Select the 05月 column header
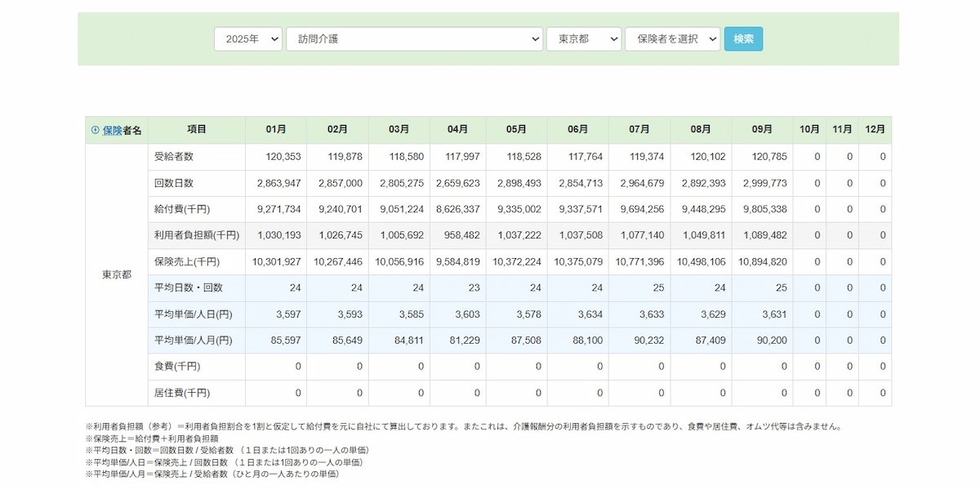This screenshot has height=490, width=980. [x=516, y=130]
